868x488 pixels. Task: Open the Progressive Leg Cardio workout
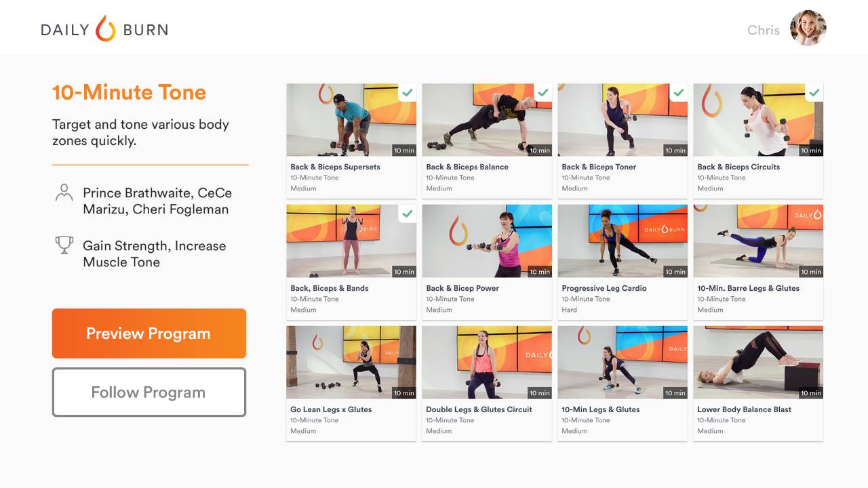pos(623,262)
